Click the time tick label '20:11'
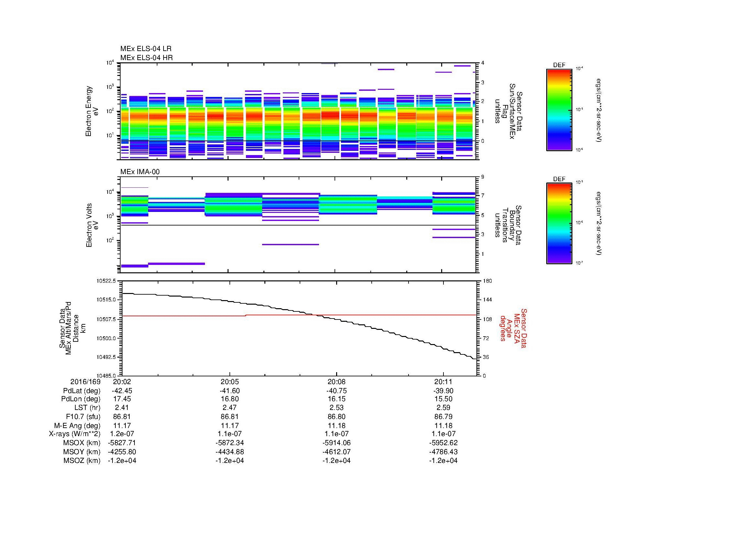 point(443,382)
